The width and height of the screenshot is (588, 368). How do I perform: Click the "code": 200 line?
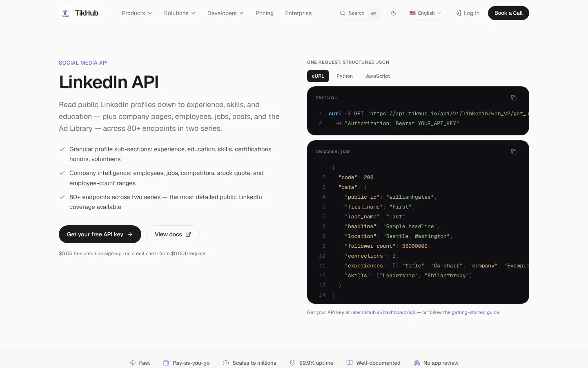coord(357,177)
